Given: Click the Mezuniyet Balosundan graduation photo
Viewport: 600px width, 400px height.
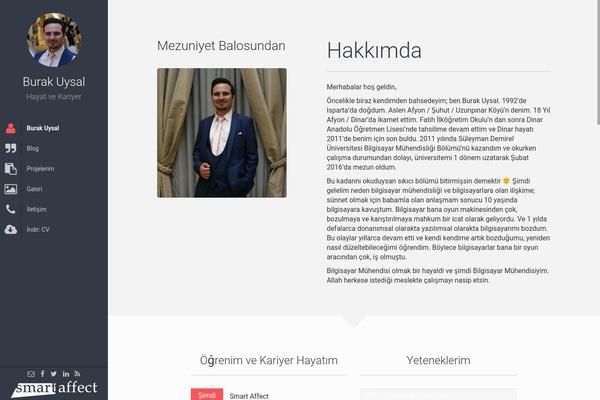Looking at the screenshot, I should (x=222, y=133).
